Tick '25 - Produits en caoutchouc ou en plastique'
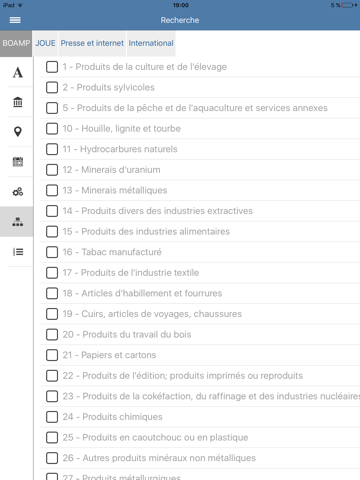 [52, 437]
